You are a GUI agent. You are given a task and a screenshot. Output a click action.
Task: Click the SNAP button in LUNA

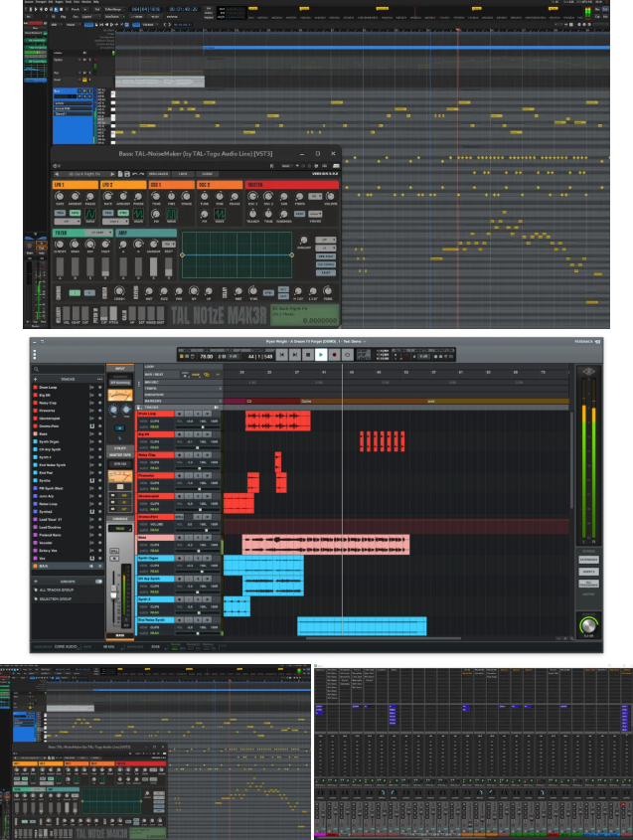point(196,375)
